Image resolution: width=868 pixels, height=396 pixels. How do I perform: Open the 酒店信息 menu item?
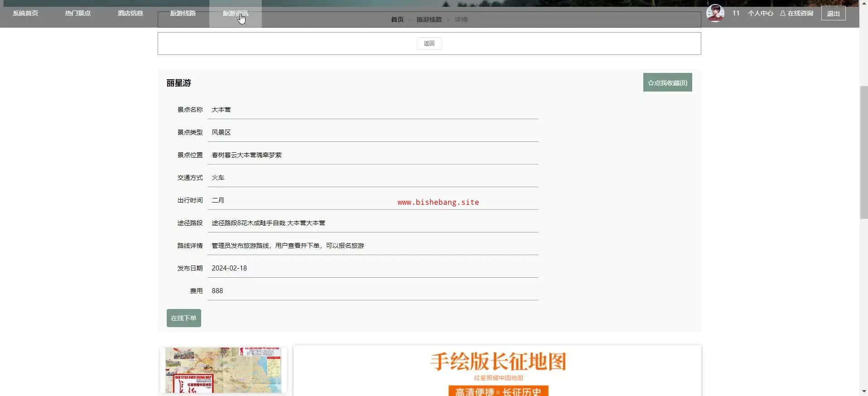[130, 14]
